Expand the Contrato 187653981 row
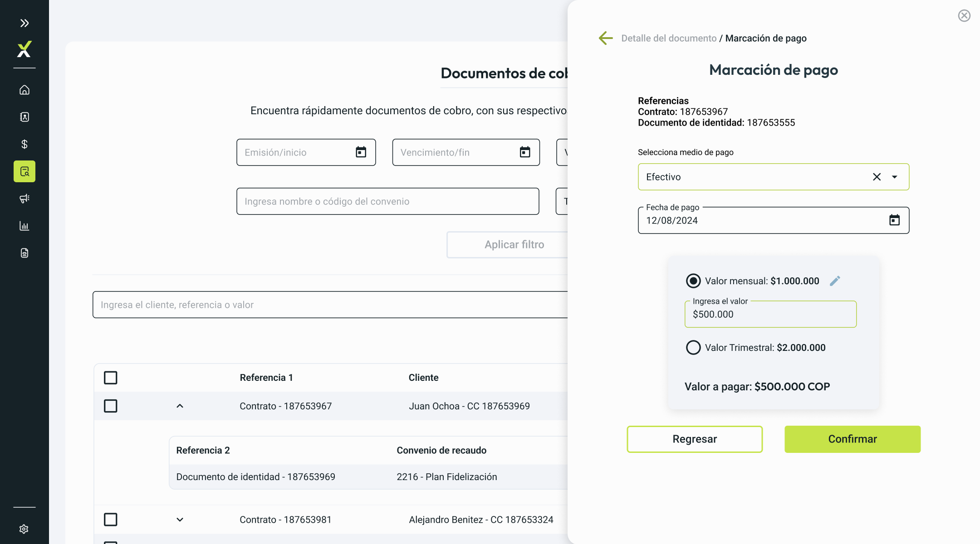Viewport: 980px width, 544px height. 180,520
